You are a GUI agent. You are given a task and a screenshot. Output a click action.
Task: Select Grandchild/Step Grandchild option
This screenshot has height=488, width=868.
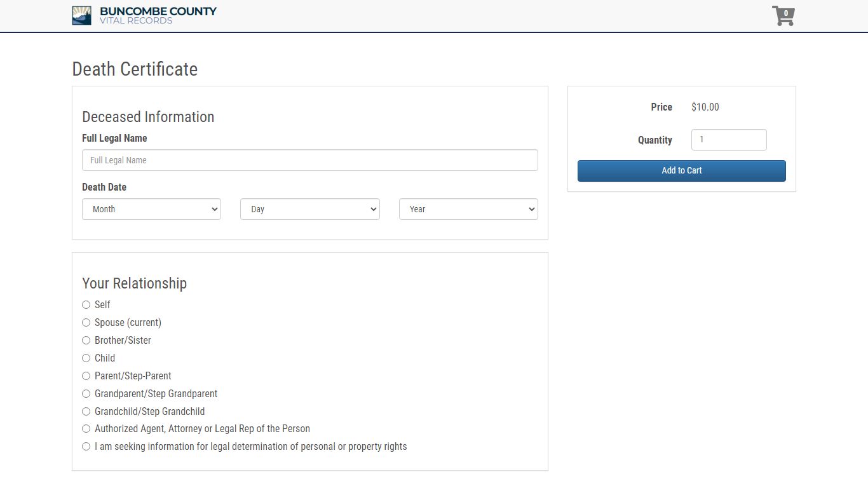(x=86, y=412)
